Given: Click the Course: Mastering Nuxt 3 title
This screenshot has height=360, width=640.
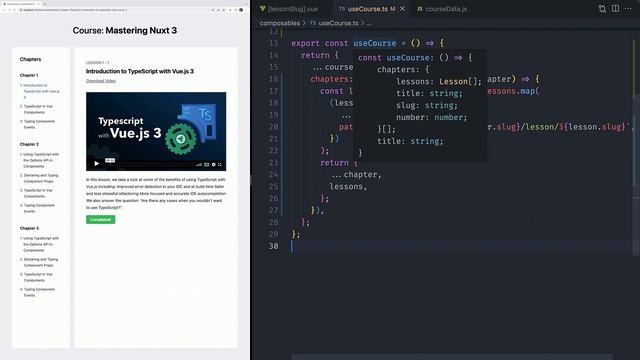Looking at the screenshot, I should point(124,30).
